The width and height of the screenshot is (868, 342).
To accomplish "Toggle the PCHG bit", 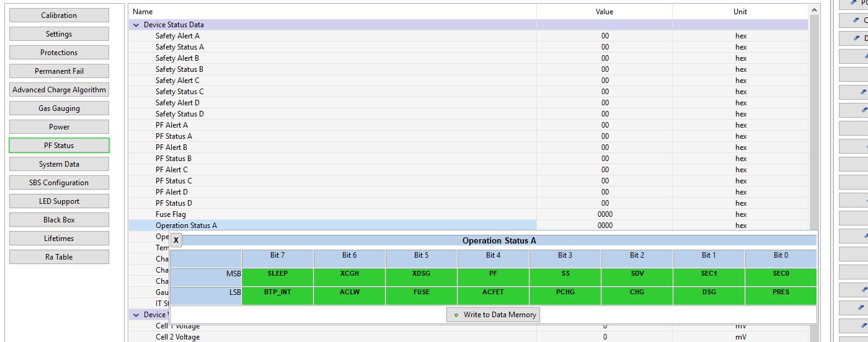I will 565,296.
